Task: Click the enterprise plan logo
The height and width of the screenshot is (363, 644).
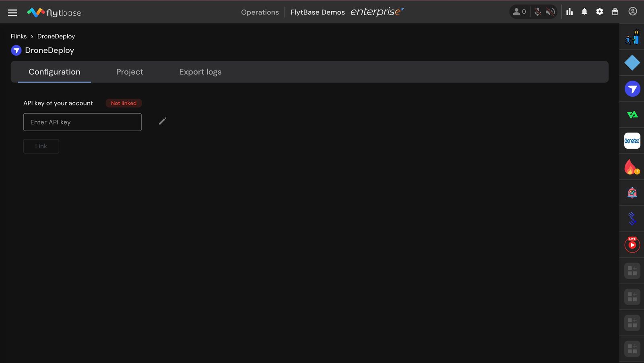Action: point(377,12)
